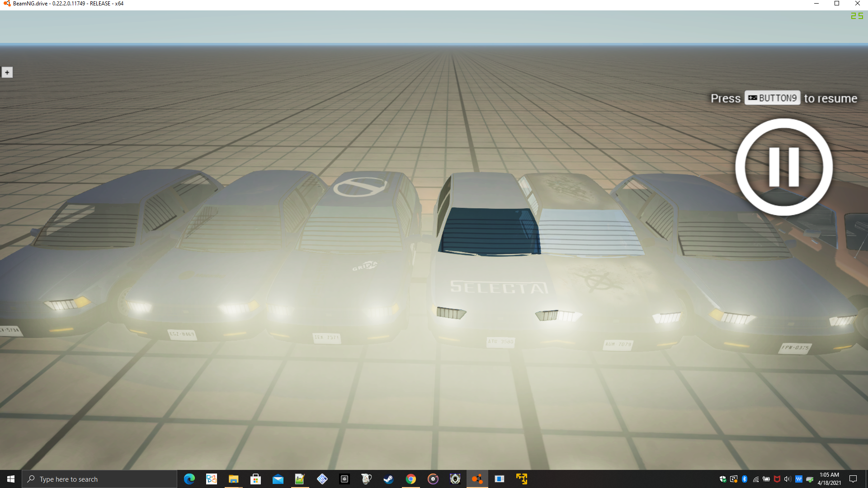
Task: Click the BeamNG.drive taskbar icon
Action: point(477,479)
